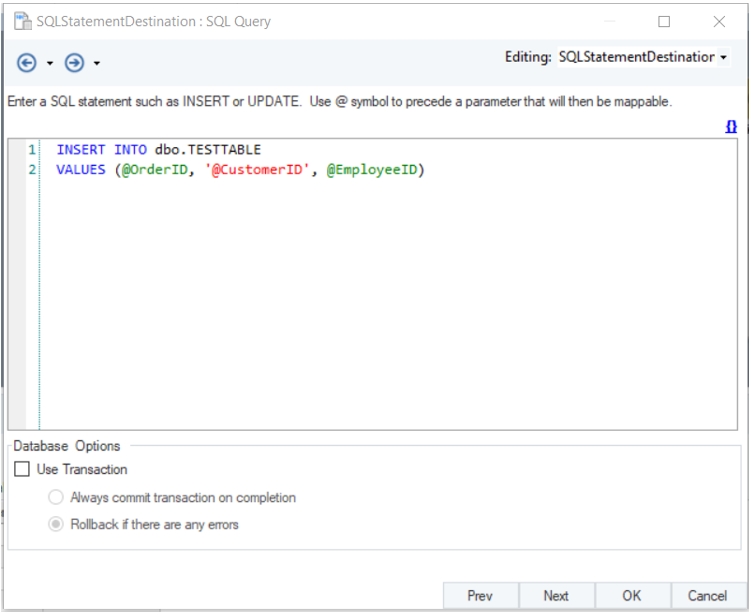Maximize the SQL Query window
751x615 pixels.
(x=664, y=21)
